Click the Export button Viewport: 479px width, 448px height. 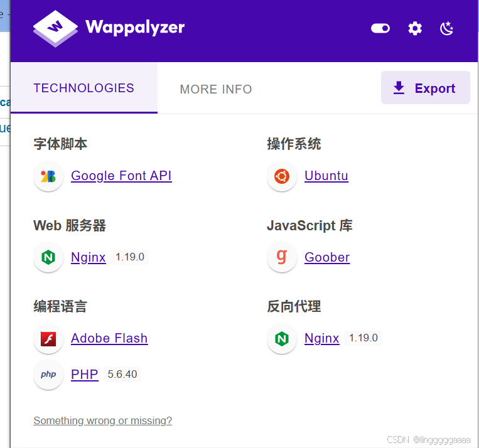(425, 88)
